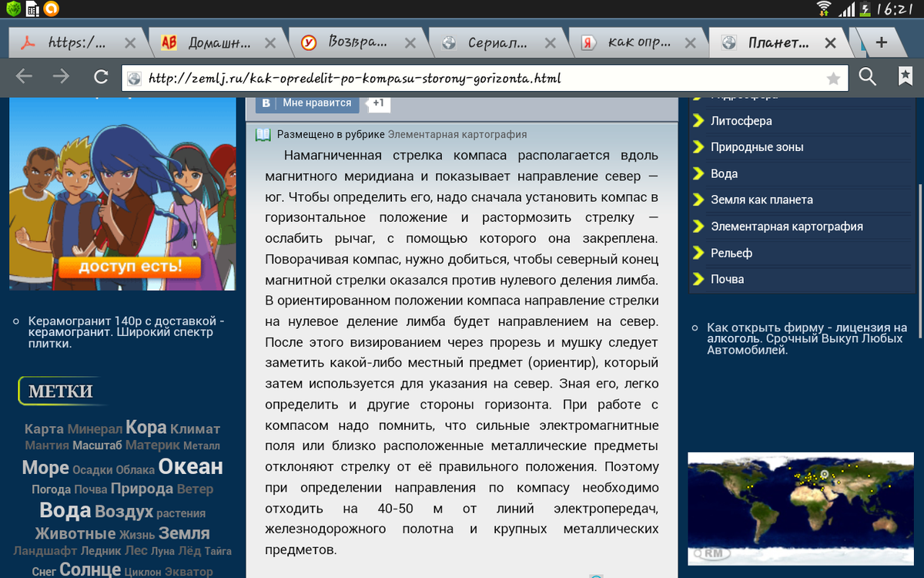Bookmark the page with the star icon
This screenshot has height=578, width=924.
coord(833,78)
